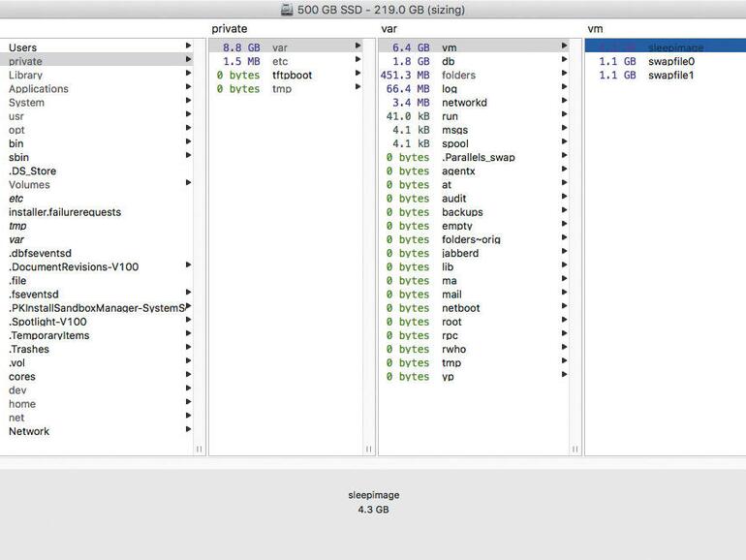Select the Volumes folder
The image size is (746, 560).
tap(97, 185)
